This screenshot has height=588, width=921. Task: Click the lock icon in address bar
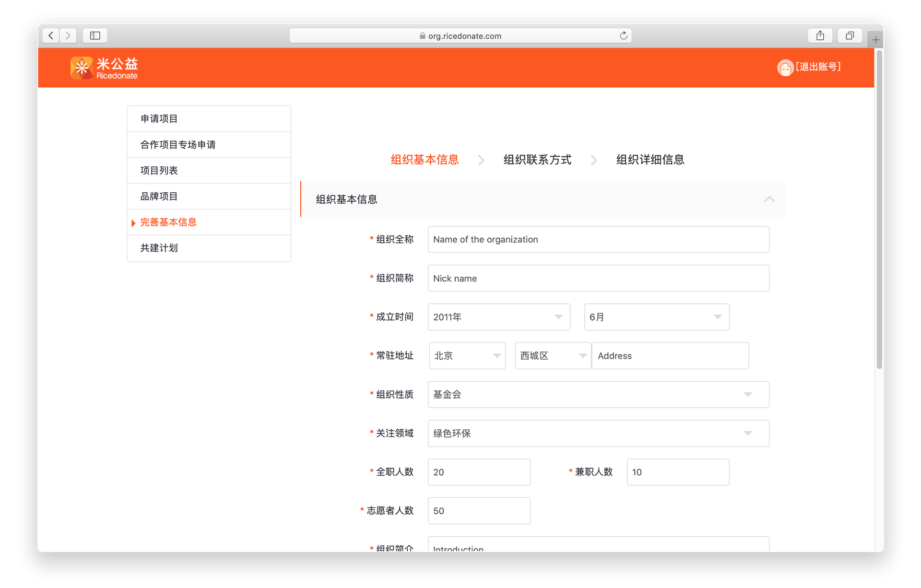coord(422,36)
